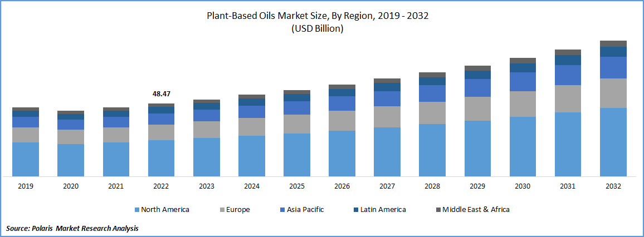This screenshot has height=237, width=644.
Task: Select the Europe segment of 2032 bar
Action: click(613, 93)
